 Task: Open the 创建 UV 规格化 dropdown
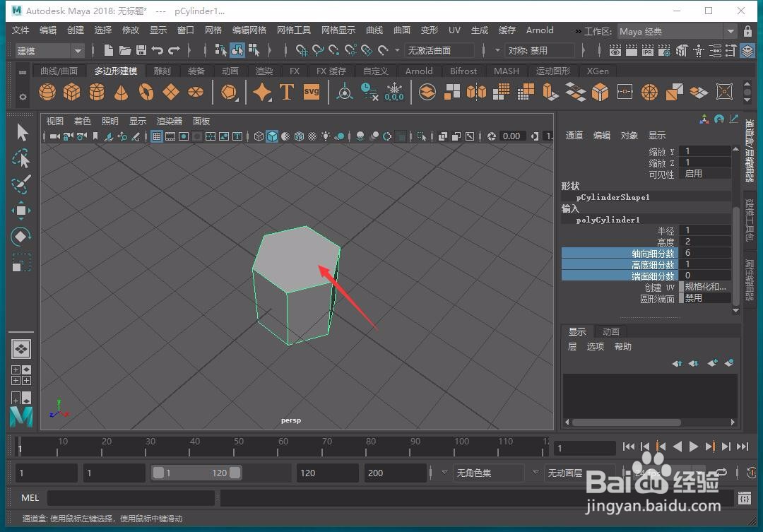[705, 287]
